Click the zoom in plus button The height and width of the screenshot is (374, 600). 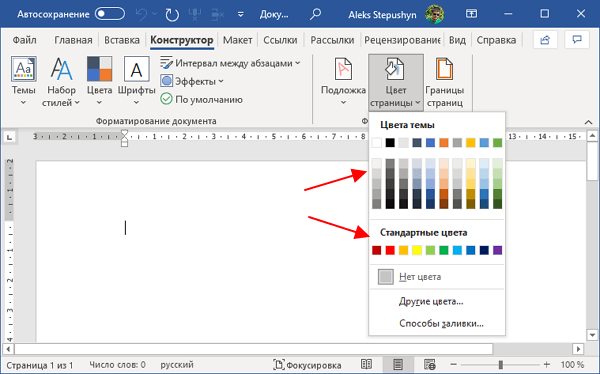click(x=547, y=364)
